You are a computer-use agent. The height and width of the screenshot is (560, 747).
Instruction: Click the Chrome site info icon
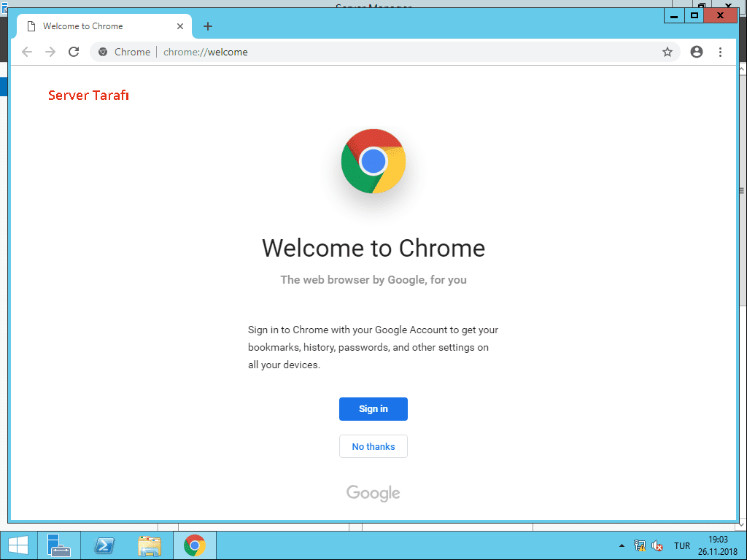click(103, 52)
